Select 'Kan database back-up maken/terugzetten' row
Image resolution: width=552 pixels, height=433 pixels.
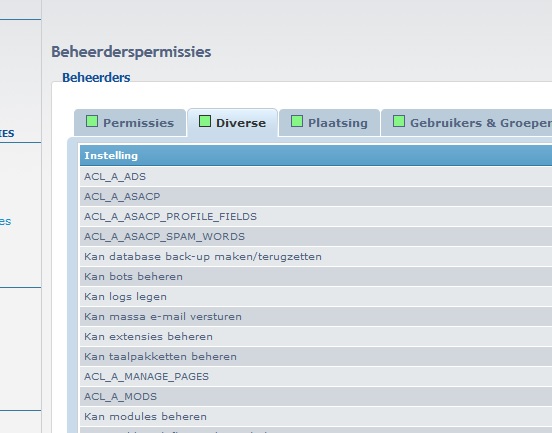coord(316,257)
